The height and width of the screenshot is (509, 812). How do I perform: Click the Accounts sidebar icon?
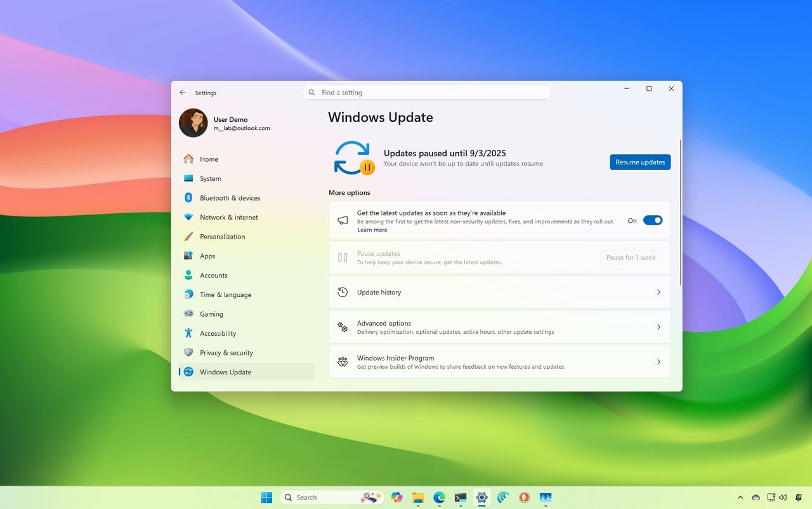188,275
